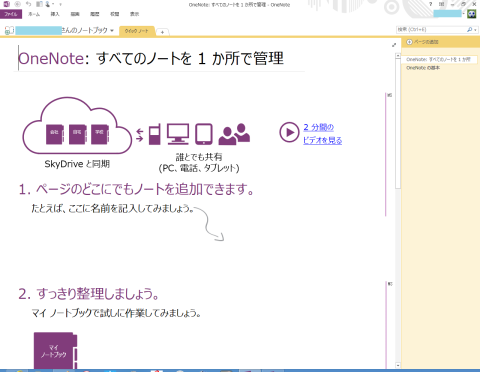This screenshot has height=372, width=480.
Task: Open the account name dropdown arrow
Action: [x=464, y=14]
